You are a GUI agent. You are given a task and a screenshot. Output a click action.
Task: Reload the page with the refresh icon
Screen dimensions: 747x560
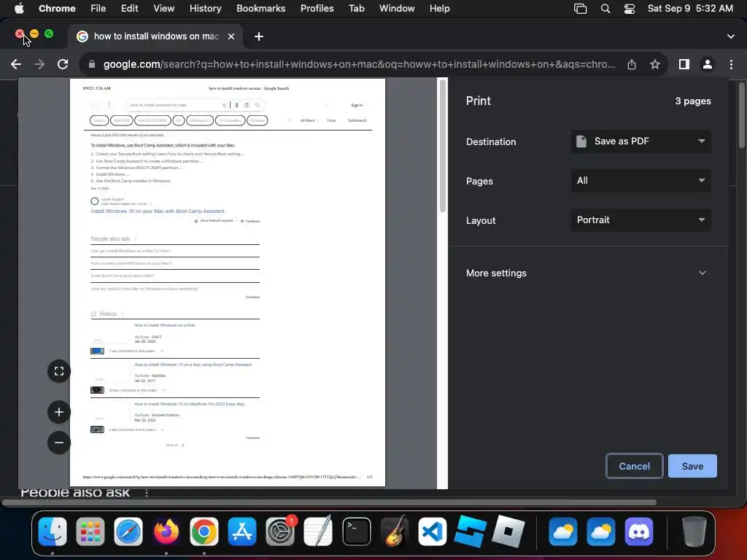(x=63, y=64)
